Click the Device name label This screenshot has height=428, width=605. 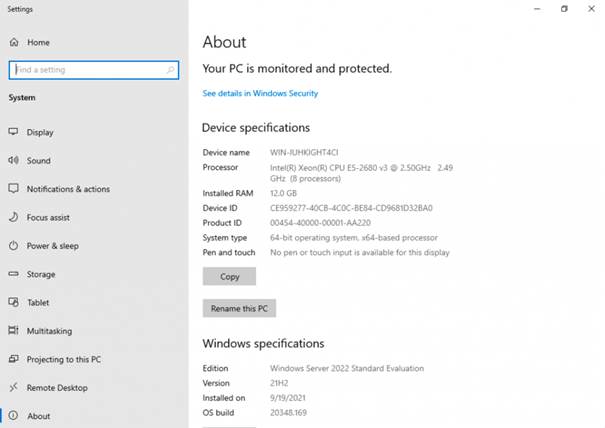pyautogui.click(x=226, y=152)
